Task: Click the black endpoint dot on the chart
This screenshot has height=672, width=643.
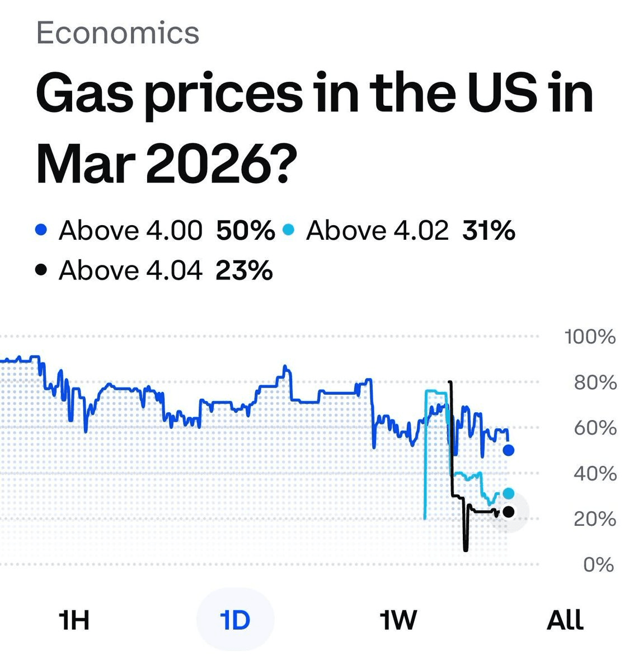Action: pyautogui.click(x=508, y=511)
